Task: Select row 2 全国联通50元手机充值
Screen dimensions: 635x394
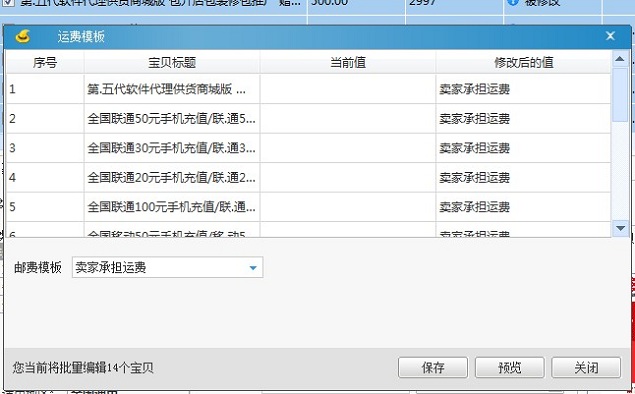Action: click(308, 118)
